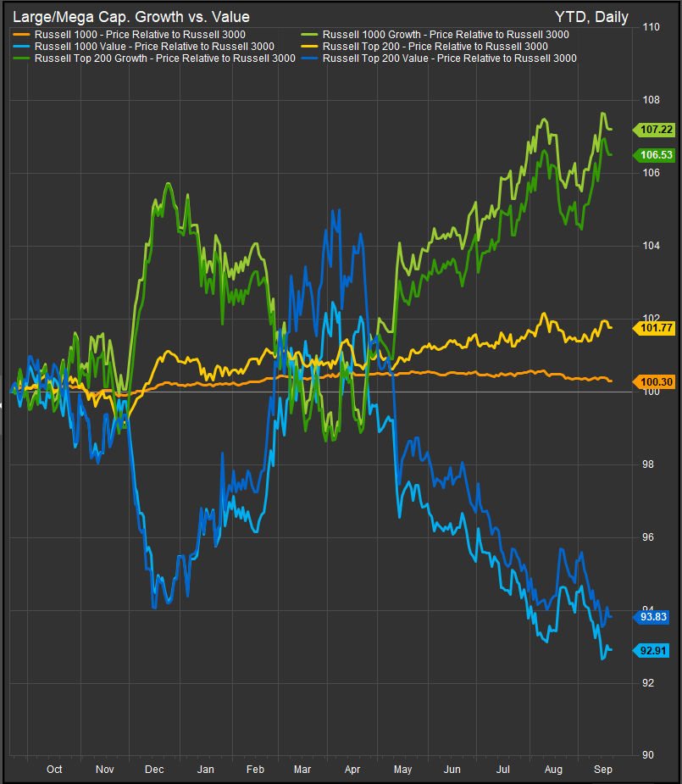The width and height of the screenshot is (682, 784).
Task: Click the 110 label on price axis
Action: pos(651,28)
